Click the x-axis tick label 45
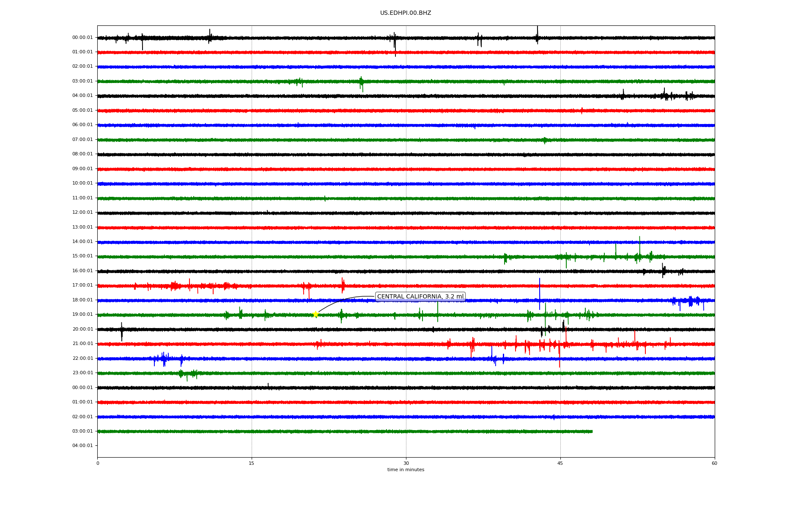This screenshot has width=812, height=508. pos(560,463)
